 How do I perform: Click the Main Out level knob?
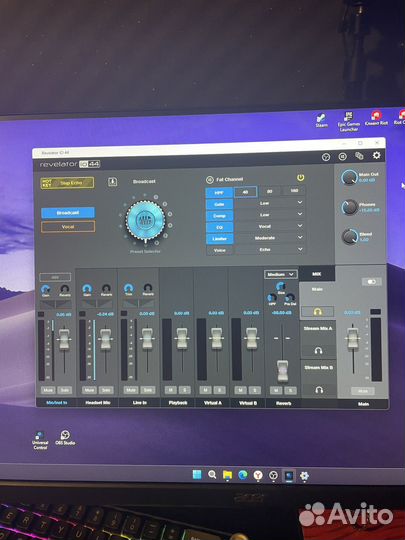350,177
